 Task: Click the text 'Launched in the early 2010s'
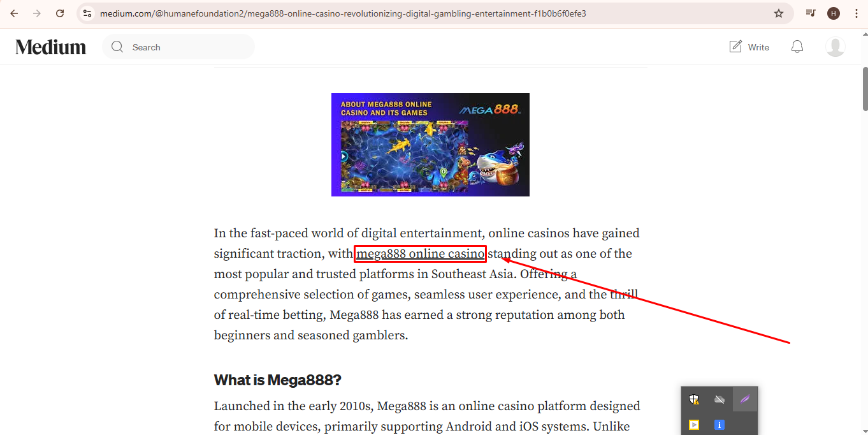click(x=294, y=406)
